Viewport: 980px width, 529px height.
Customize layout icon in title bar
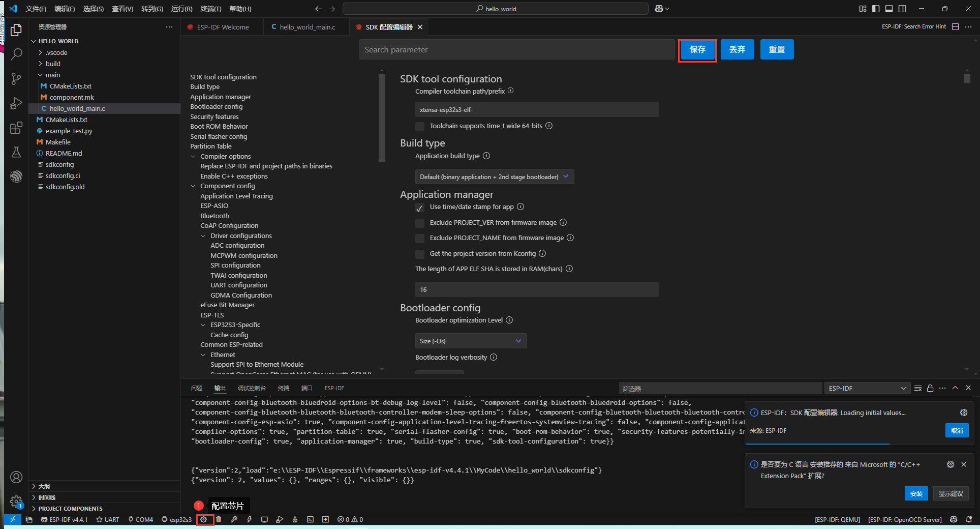(863, 9)
